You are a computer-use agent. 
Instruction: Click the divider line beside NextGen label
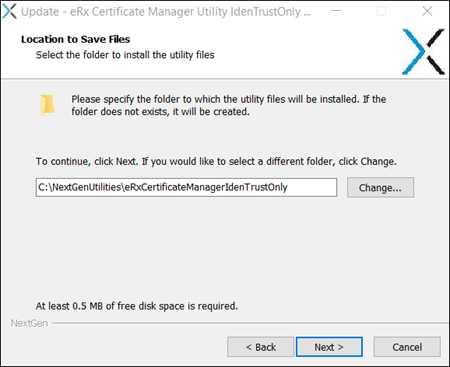coord(250,323)
